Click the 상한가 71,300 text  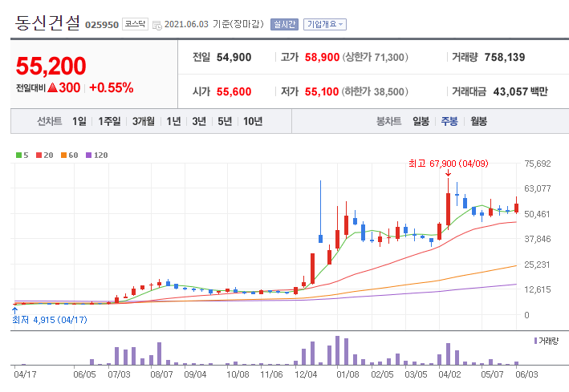point(376,57)
